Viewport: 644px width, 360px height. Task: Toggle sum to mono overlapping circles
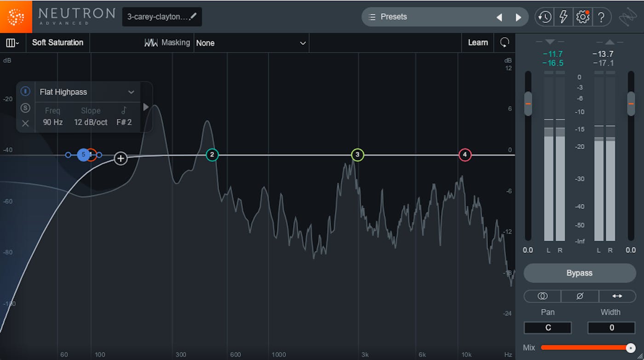point(542,296)
